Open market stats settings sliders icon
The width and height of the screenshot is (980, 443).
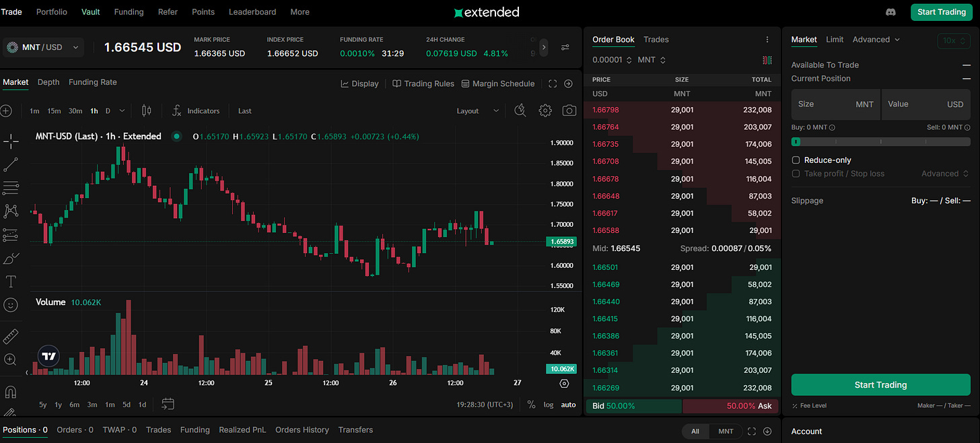click(x=565, y=47)
